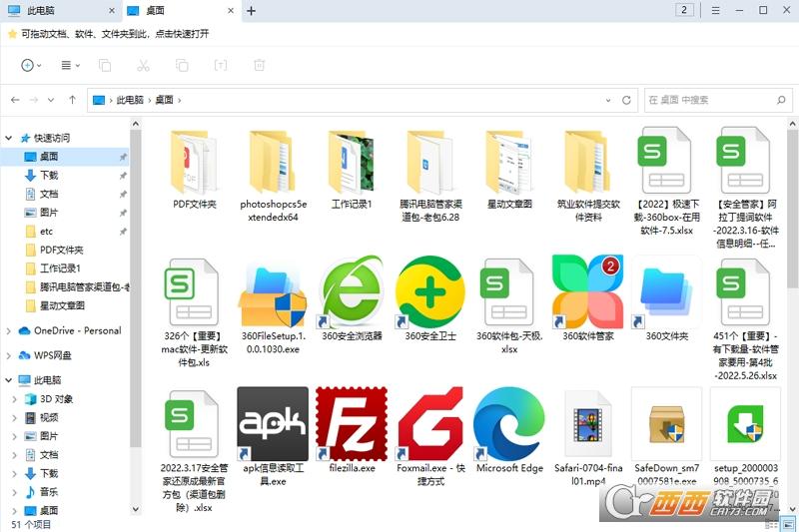Screen dimensions: 799x532
Task: Open the 工作记录1 folder icon
Action: tap(352, 162)
